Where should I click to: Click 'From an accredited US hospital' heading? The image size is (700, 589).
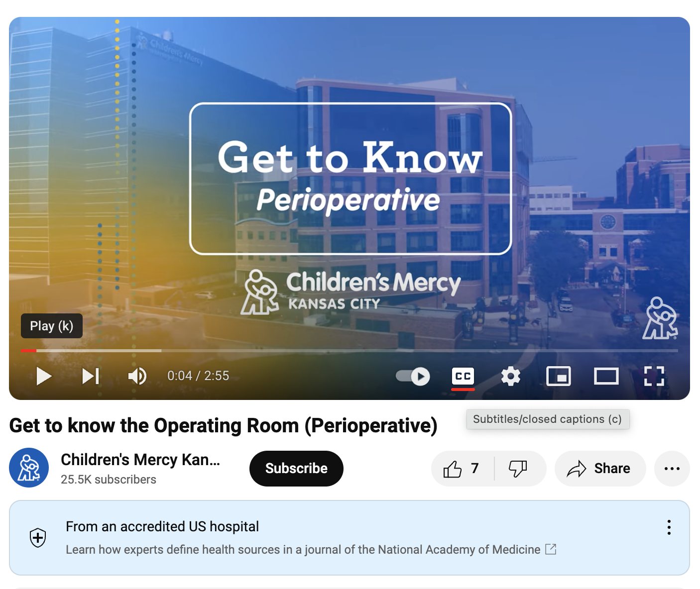[x=162, y=527]
